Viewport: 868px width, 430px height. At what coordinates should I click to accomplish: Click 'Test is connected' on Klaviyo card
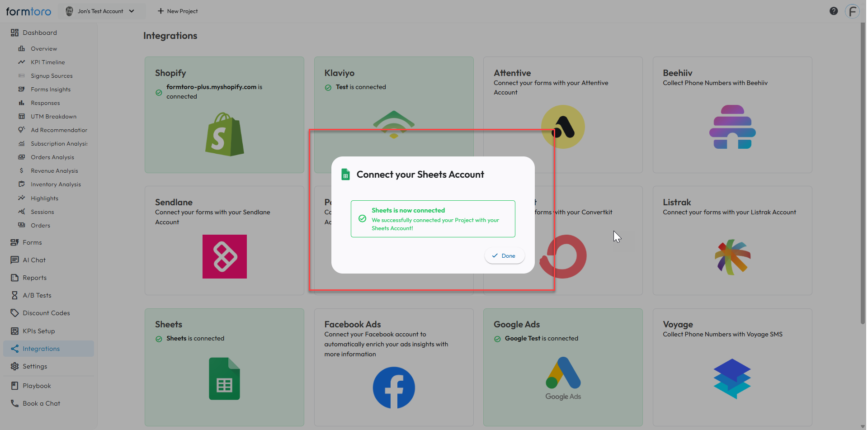coord(361,87)
